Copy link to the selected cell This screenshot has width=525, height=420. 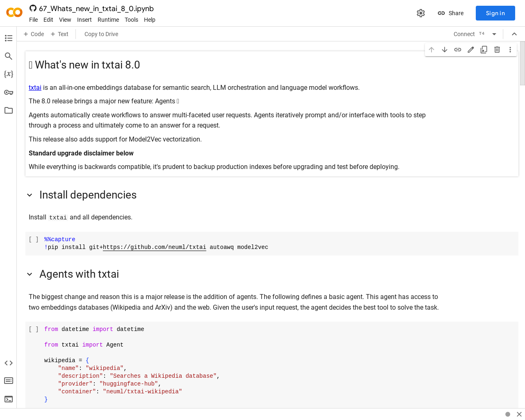458,50
